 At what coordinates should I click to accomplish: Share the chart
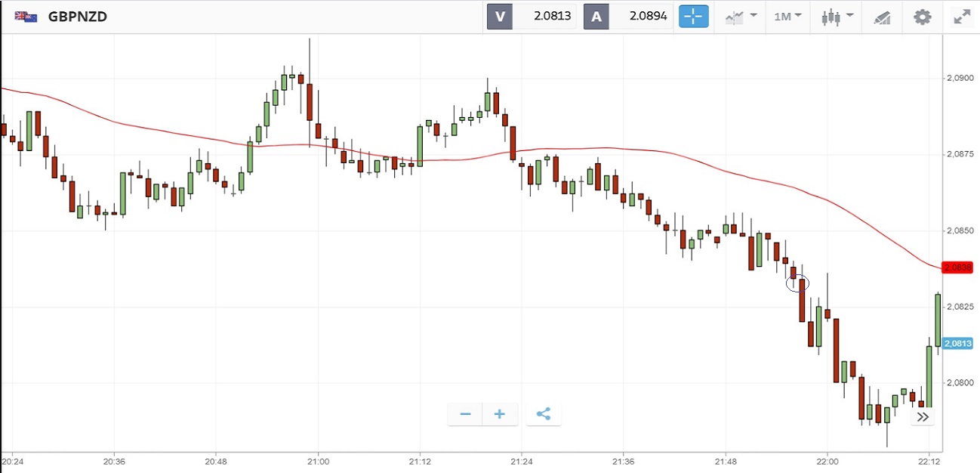(x=544, y=414)
